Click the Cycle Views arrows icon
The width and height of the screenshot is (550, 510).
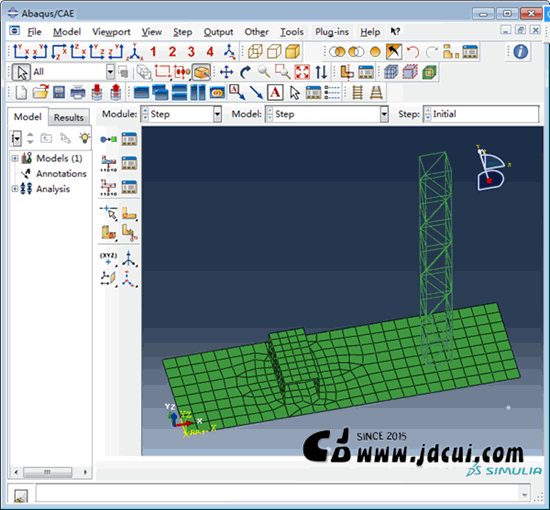point(321,72)
